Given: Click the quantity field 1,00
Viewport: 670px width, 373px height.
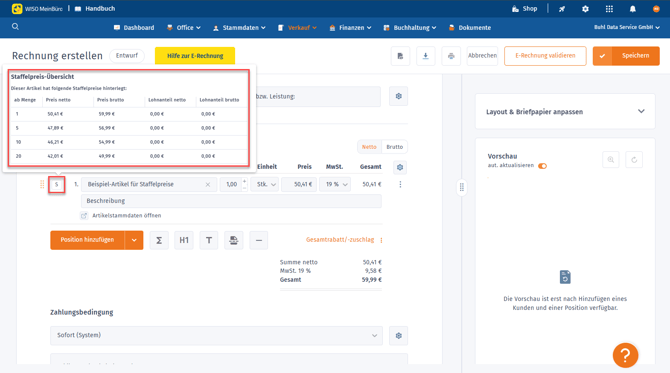Looking at the screenshot, I should 231,185.
